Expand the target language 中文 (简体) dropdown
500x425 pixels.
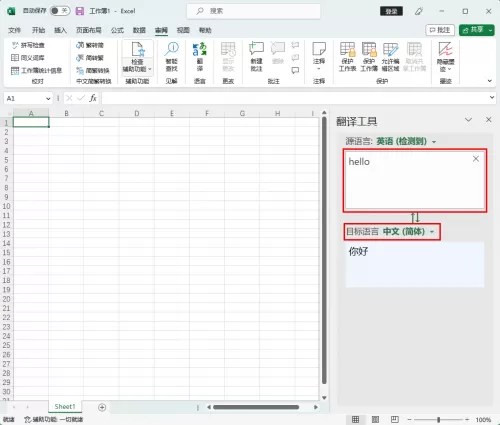click(432, 232)
